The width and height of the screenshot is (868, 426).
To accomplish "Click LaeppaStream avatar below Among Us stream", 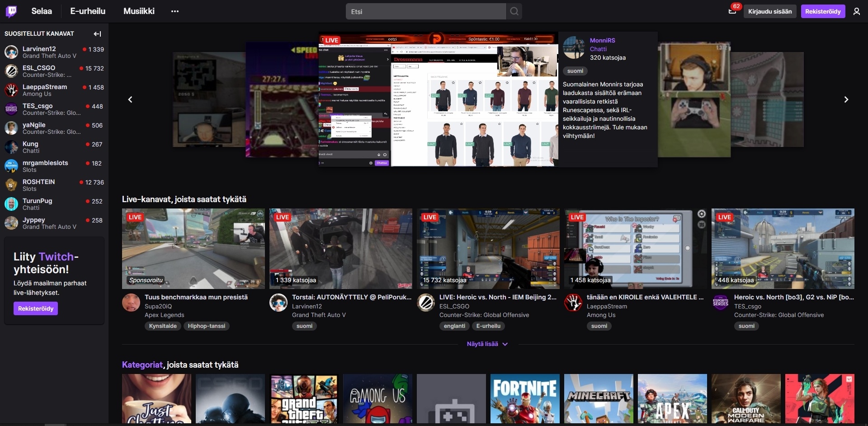I will coord(573,303).
